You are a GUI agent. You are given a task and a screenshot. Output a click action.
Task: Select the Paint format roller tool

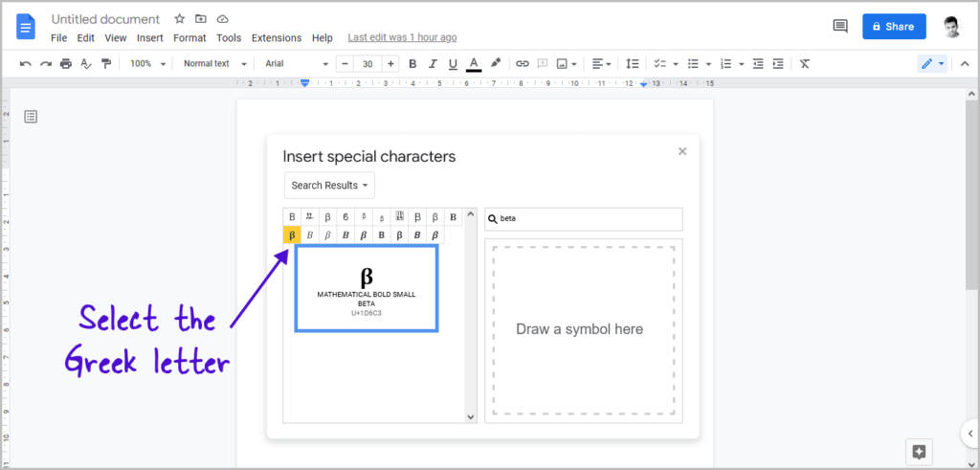(106, 64)
